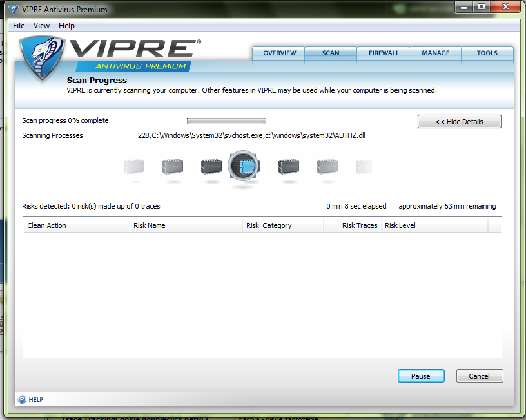Viewport: 526px width, 420px height.
Task: Pause the running scan
Action: coord(421,376)
